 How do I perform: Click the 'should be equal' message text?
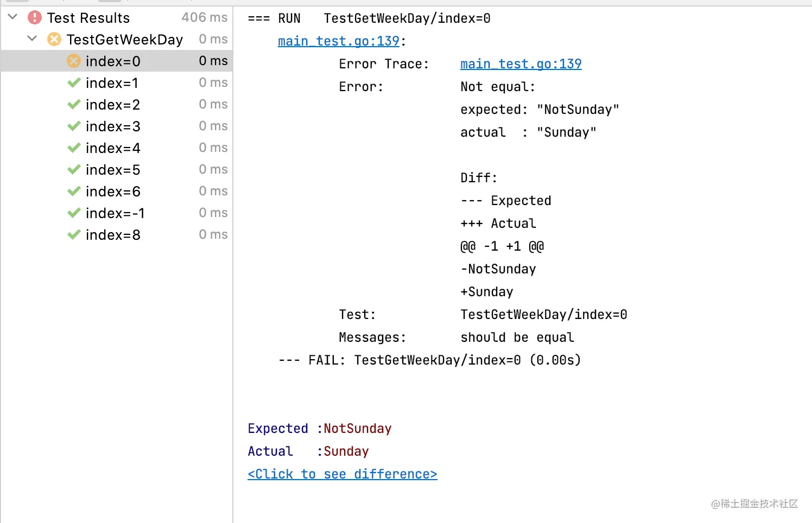coord(517,337)
